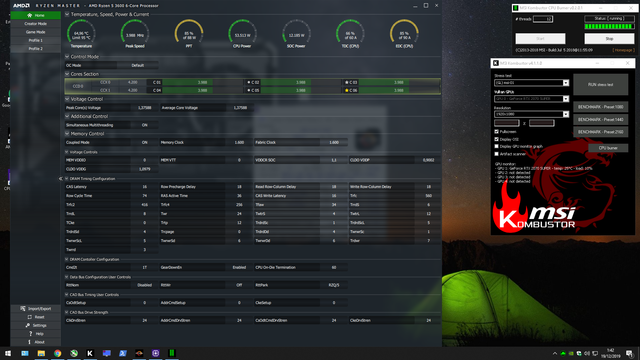
Task: Toggle Display OSD checkbox in MSI Kombustor
Action: point(497,139)
